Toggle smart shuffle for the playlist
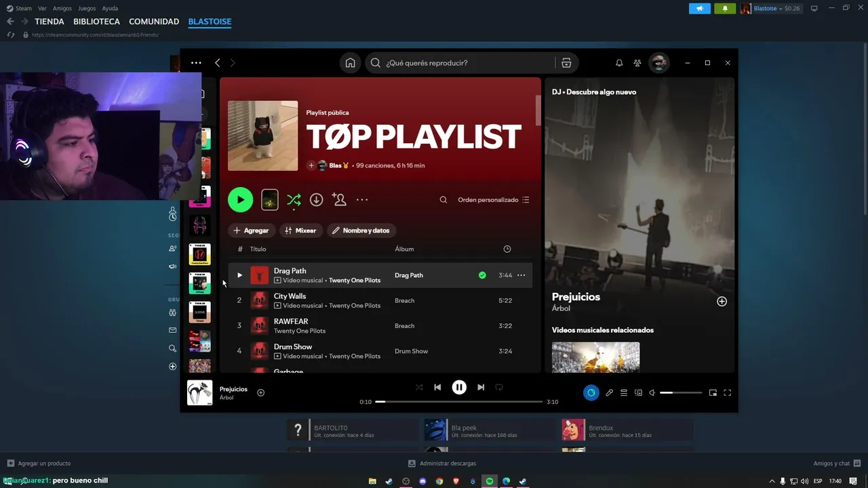868x488 pixels. click(x=294, y=200)
